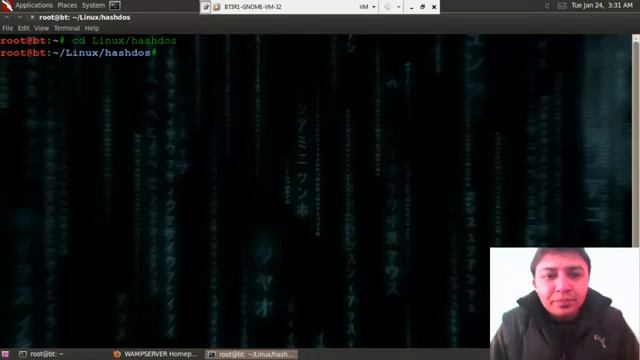640x360 pixels.
Task: Click the show desktop icon in taskbar
Action: [x=5, y=354]
